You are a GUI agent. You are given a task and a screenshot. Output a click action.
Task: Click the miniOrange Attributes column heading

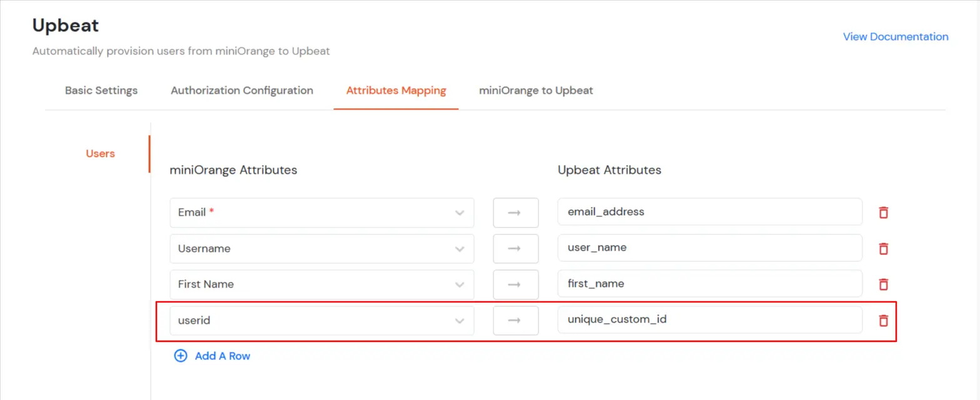click(233, 171)
